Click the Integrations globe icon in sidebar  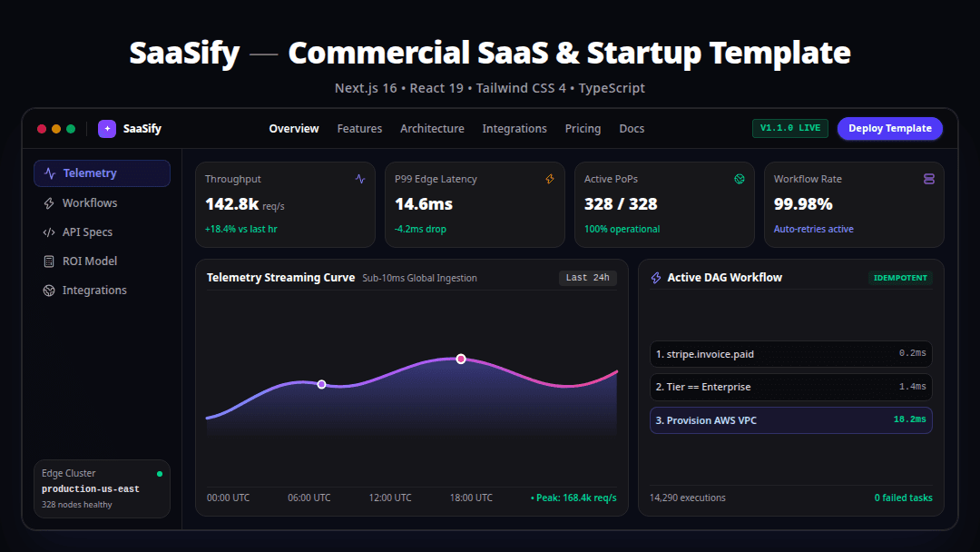tap(49, 291)
